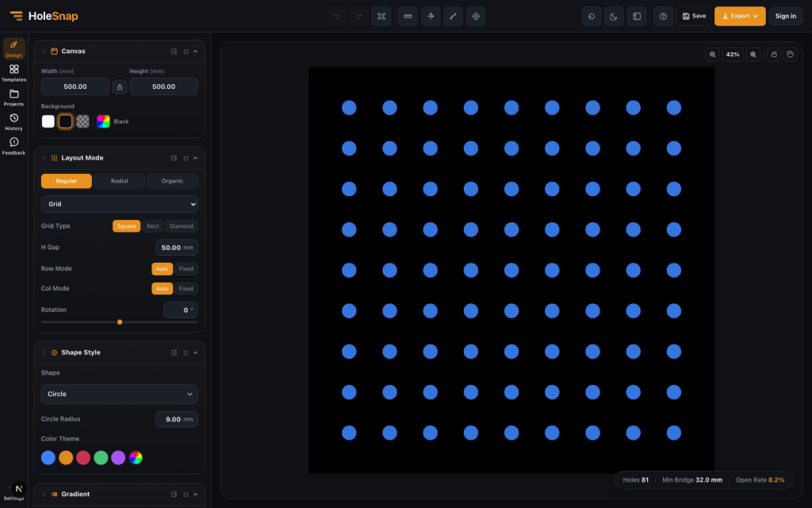
Task: Click the Layout Mode panel side-dock icon
Action: coord(174,158)
